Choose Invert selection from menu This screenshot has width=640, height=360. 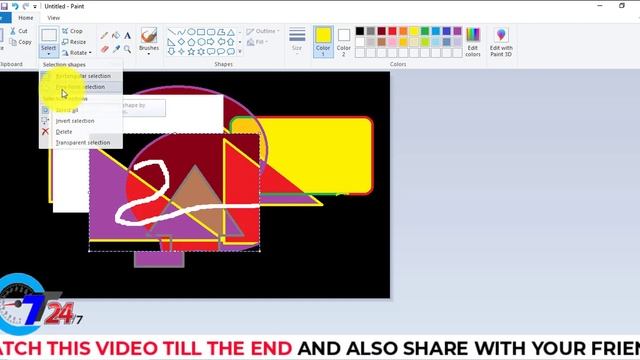pyautogui.click(x=81, y=121)
